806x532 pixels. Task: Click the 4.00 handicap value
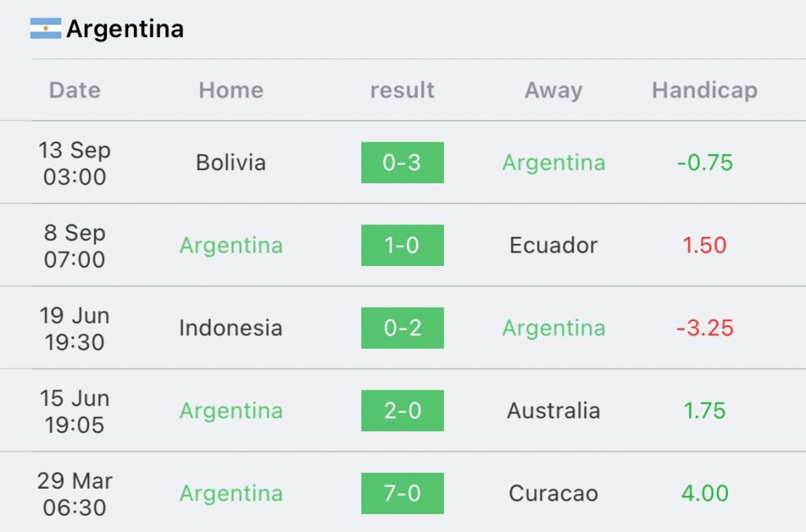pyautogui.click(x=704, y=493)
